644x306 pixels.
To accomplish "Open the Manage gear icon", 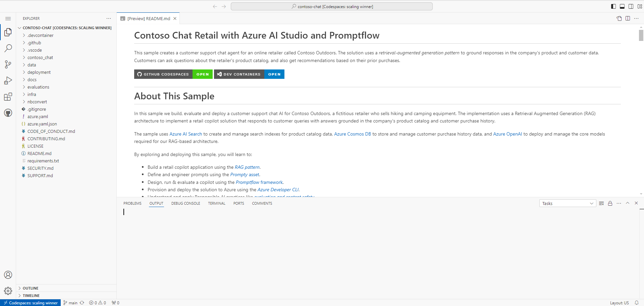I will pyautogui.click(x=8, y=291).
